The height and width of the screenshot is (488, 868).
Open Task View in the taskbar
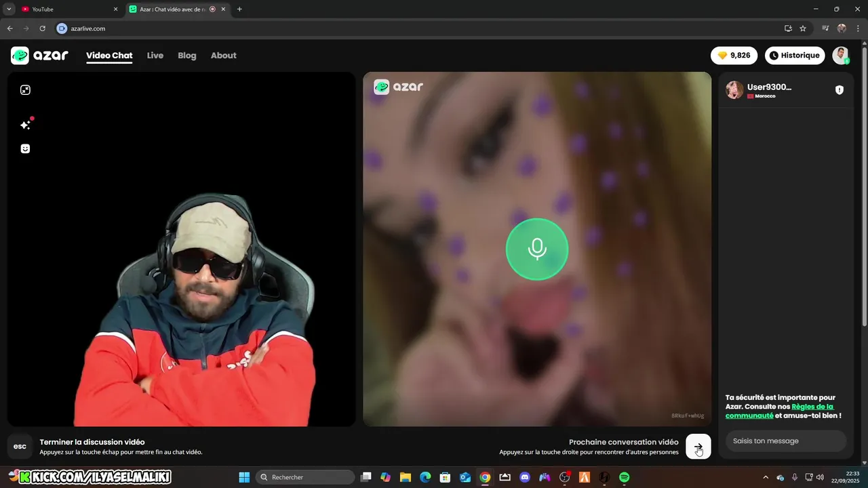coord(366,477)
